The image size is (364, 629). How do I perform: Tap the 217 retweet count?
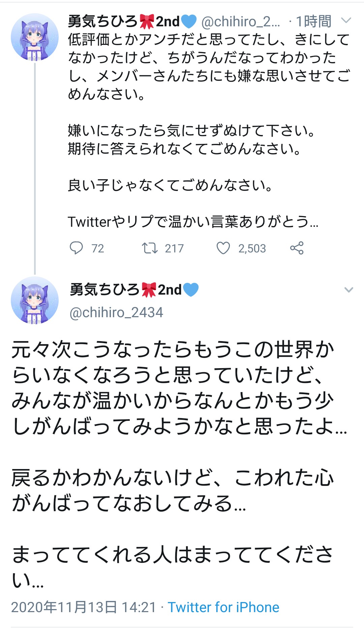174,249
